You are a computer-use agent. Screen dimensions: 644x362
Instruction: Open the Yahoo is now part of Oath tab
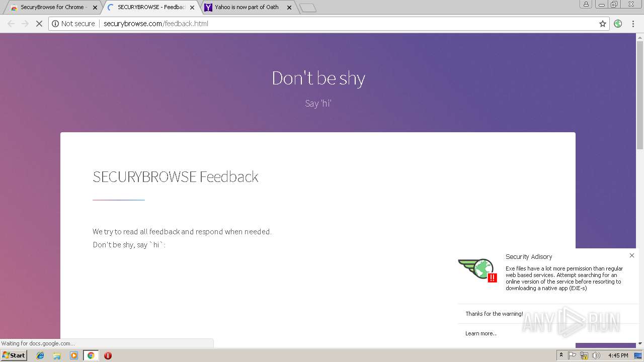point(247,7)
